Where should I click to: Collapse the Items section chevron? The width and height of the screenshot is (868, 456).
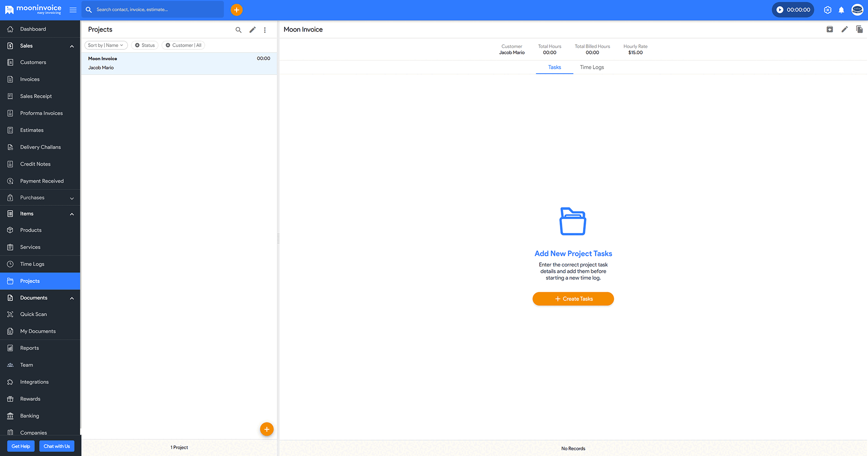tap(72, 214)
